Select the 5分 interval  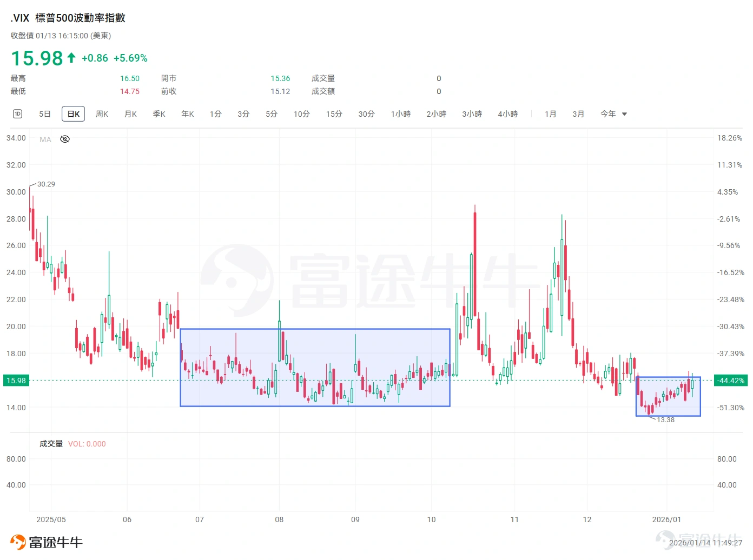(x=272, y=114)
